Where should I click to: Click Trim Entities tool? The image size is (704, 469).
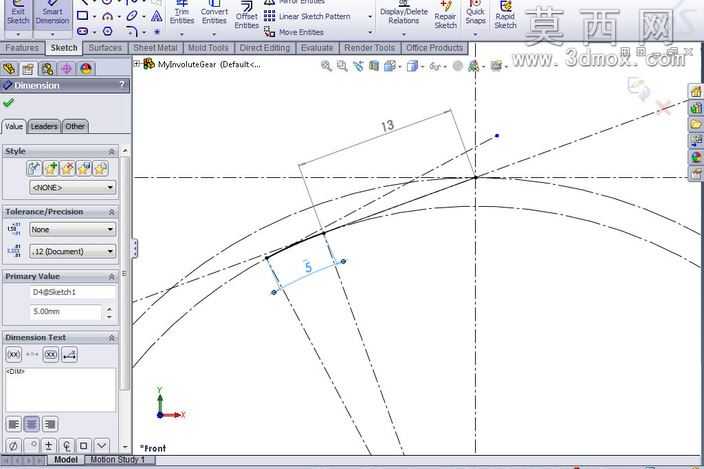[182, 13]
